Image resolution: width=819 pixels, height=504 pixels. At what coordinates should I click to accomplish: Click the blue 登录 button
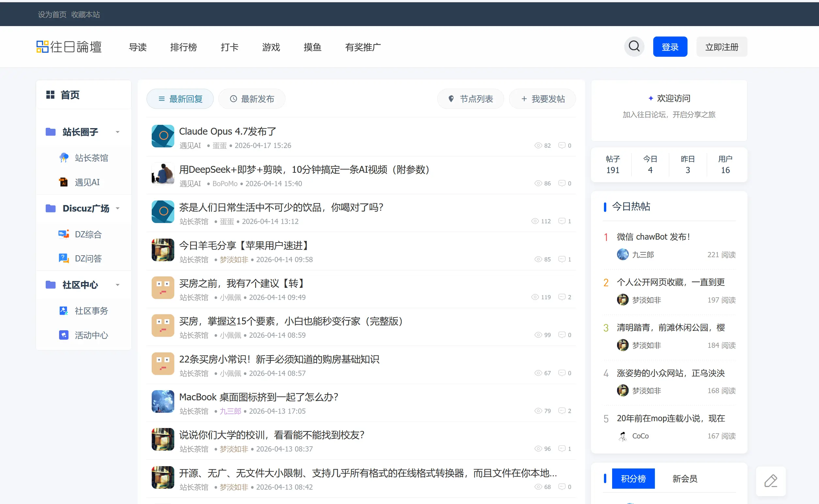670,47
